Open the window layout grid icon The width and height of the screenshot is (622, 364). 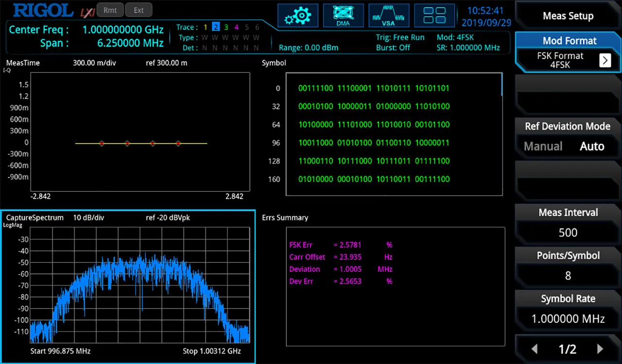coord(434,16)
